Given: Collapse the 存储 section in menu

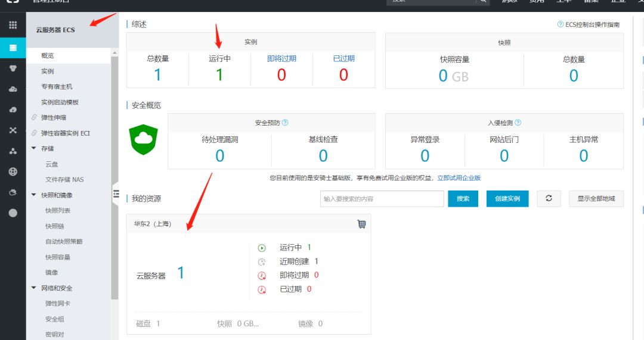Looking at the screenshot, I should click(33, 148).
